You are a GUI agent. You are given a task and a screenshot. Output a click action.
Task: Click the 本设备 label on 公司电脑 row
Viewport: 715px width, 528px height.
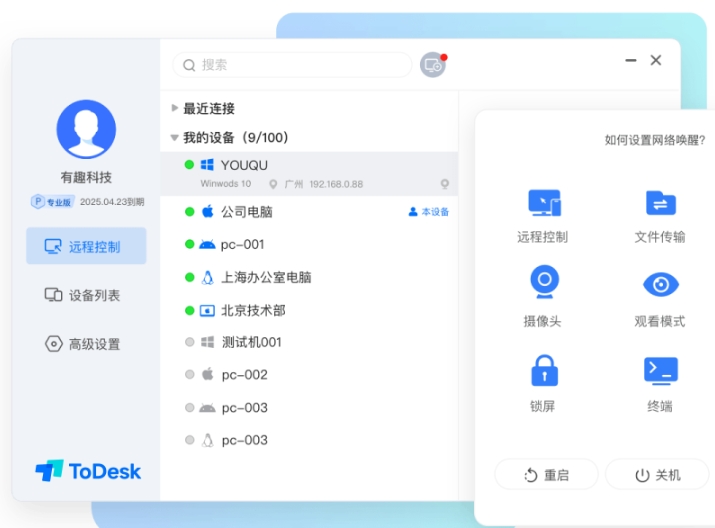(x=429, y=212)
